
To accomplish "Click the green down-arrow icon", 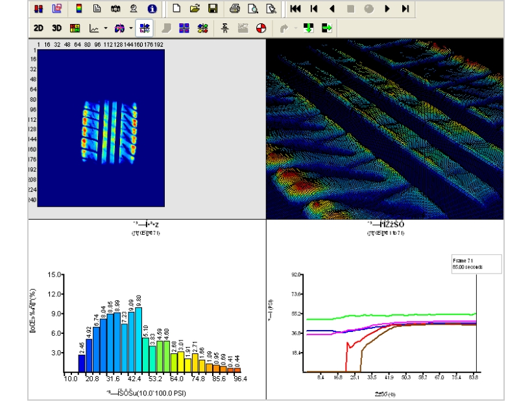I will point(308,29).
